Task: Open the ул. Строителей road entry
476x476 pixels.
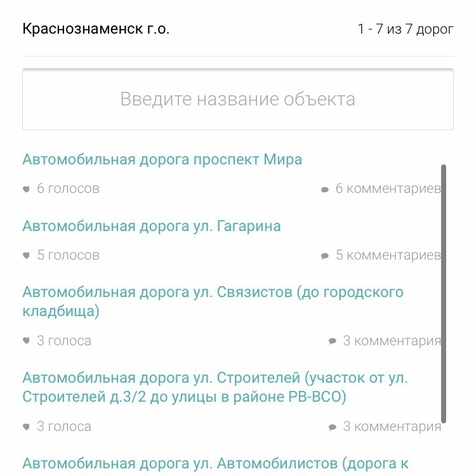Action: 215,387
